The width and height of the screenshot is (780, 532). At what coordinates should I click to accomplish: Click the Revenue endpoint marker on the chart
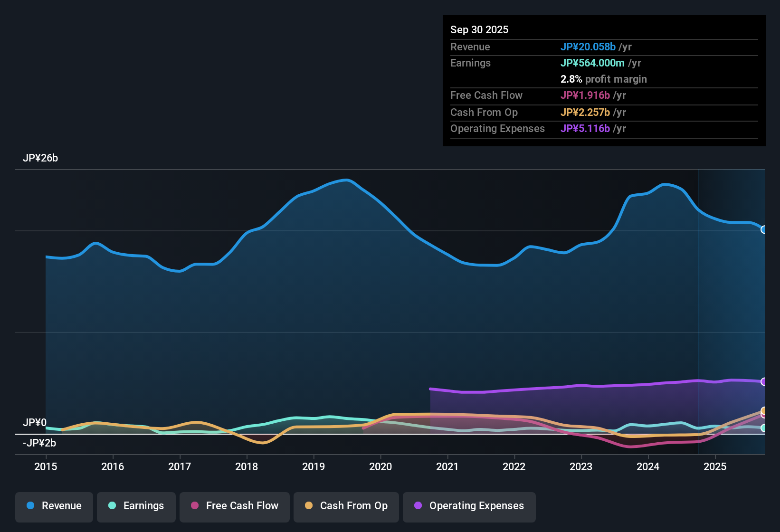764,229
